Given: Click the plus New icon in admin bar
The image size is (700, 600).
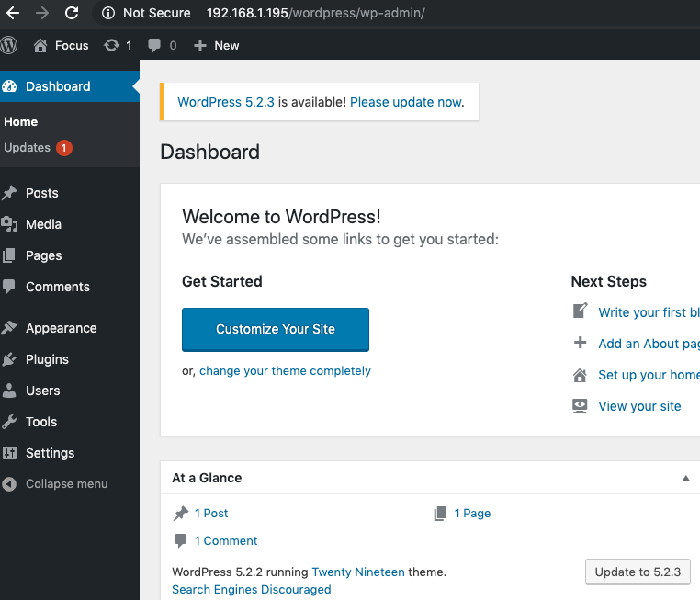Looking at the screenshot, I should click(x=200, y=45).
